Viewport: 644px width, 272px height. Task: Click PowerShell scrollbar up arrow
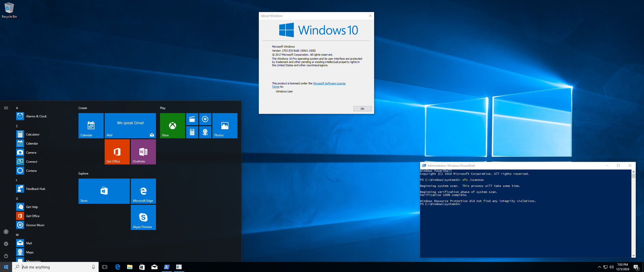click(633, 172)
